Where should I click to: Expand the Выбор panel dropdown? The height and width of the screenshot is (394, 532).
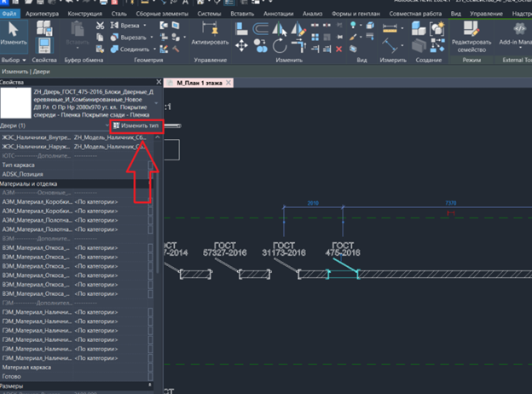[x=24, y=60]
